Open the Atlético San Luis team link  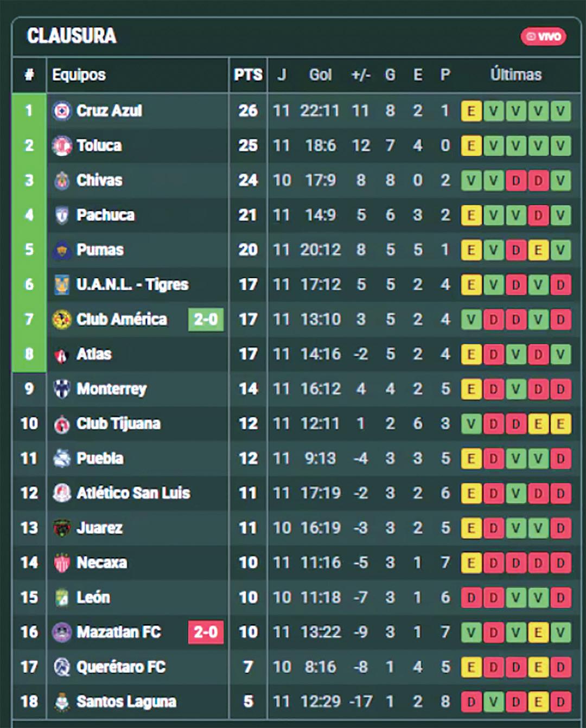pos(133,493)
